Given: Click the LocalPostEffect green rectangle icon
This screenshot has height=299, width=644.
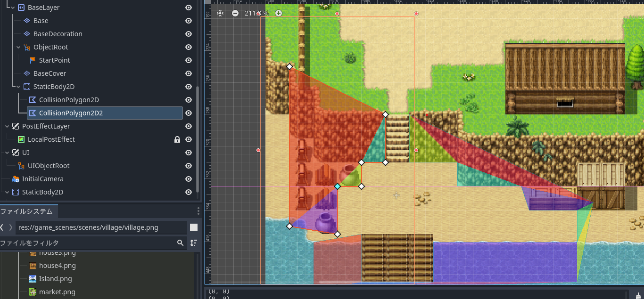Looking at the screenshot, I should click(x=21, y=139).
